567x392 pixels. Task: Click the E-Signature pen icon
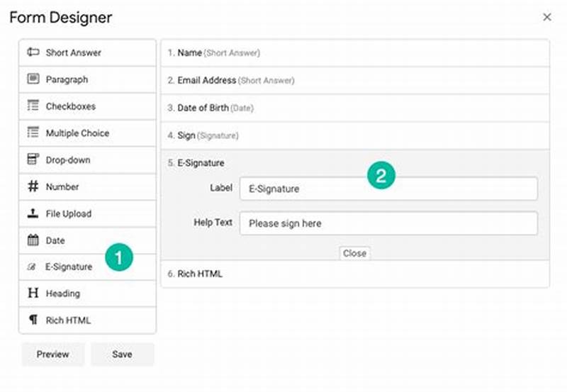(x=32, y=267)
